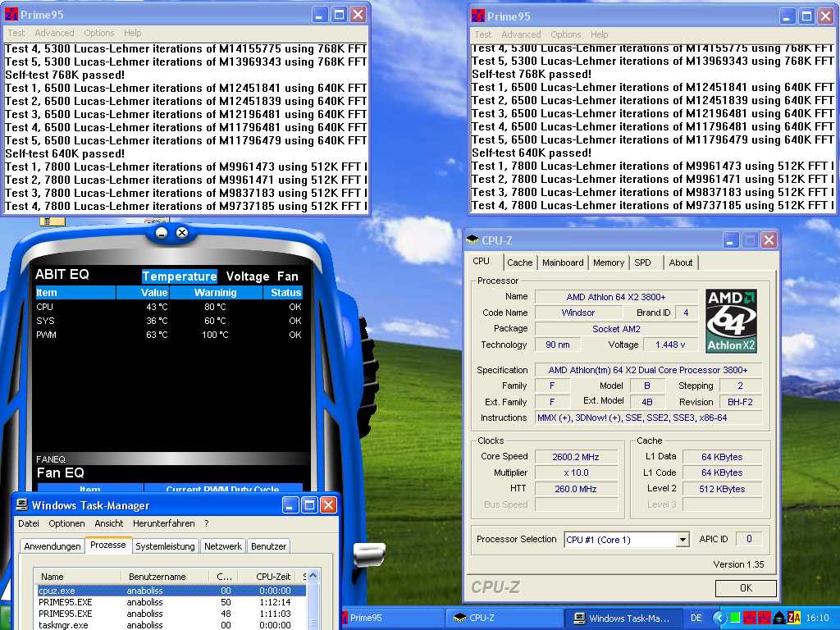
Task: Click the Windows Task-Ma... taskbar button
Action: (x=622, y=619)
